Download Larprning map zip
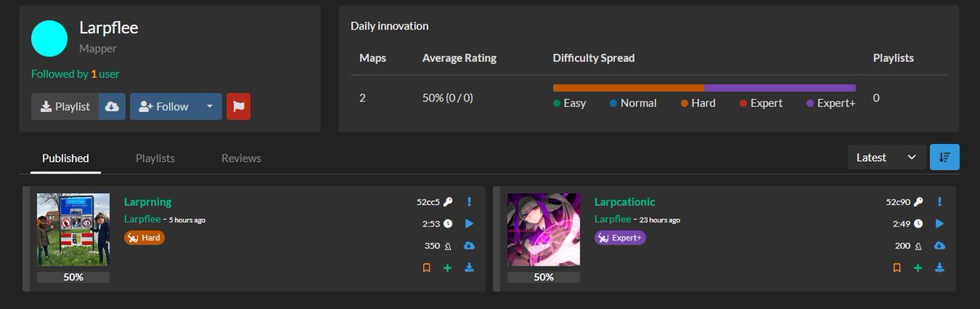This screenshot has width=980, height=309. pyautogui.click(x=470, y=267)
